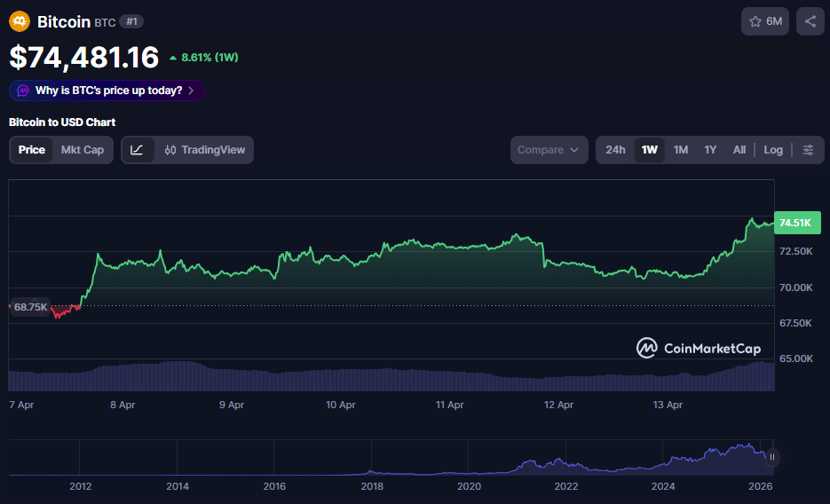Click the 74.51K current price label
The image size is (830, 504).
point(794,223)
